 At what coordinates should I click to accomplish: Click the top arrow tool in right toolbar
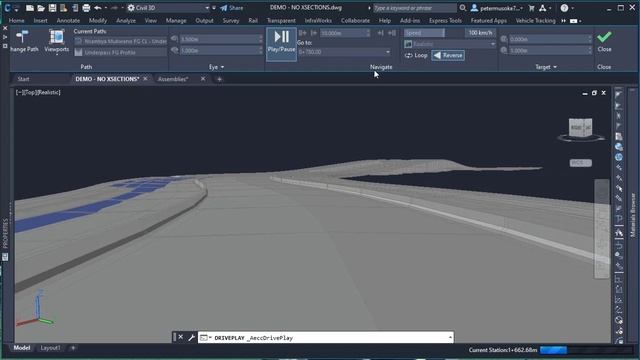pyautogui.click(x=619, y=95)
